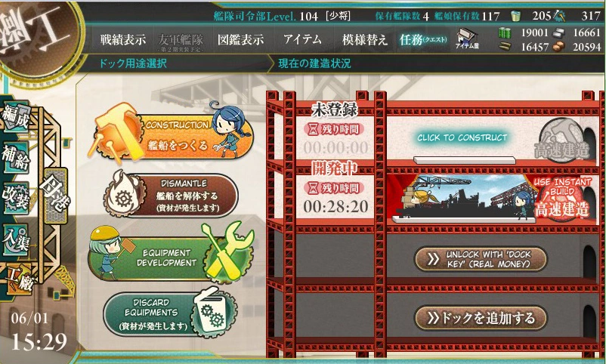Click to Construct in empty dock
Viewport: 606px width, 364px height.
(462, 137)
